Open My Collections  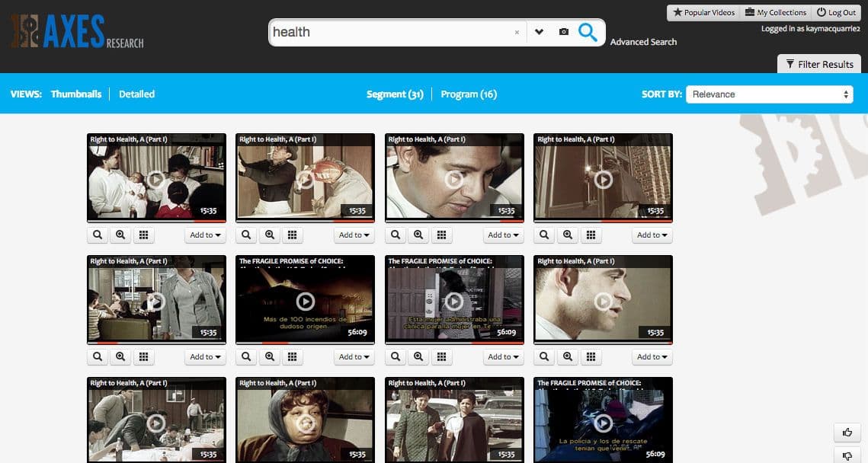pos(776,13)
